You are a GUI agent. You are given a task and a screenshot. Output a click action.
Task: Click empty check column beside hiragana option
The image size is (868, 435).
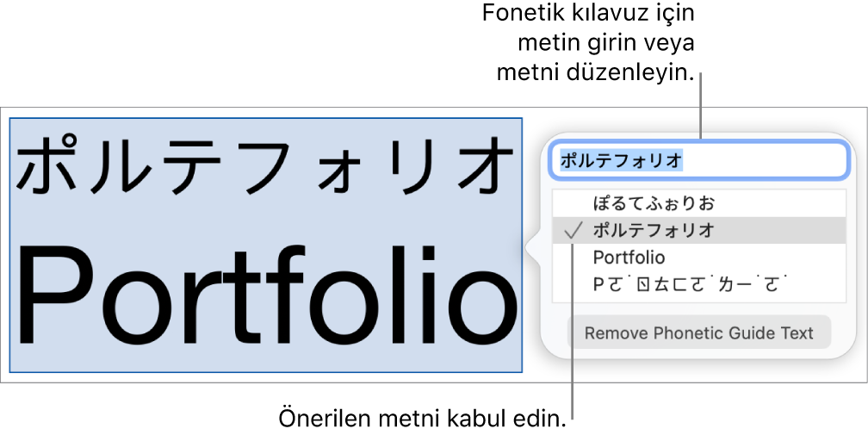573,204
